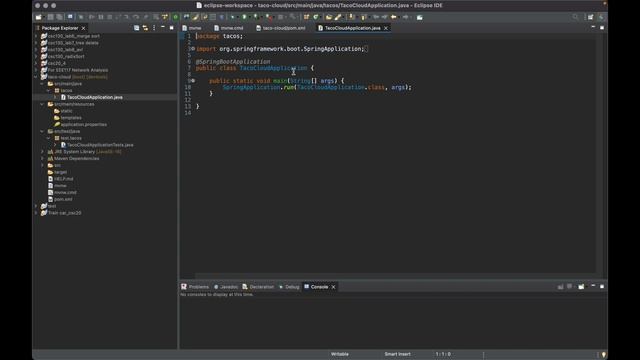Open the Debug bottom tab

coord(289,287)
